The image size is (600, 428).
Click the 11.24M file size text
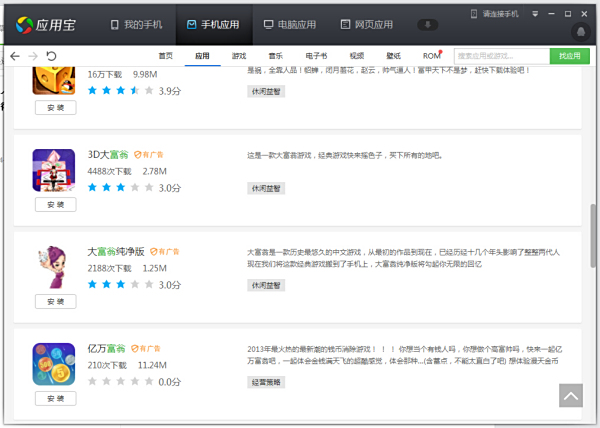pos(152,365)
